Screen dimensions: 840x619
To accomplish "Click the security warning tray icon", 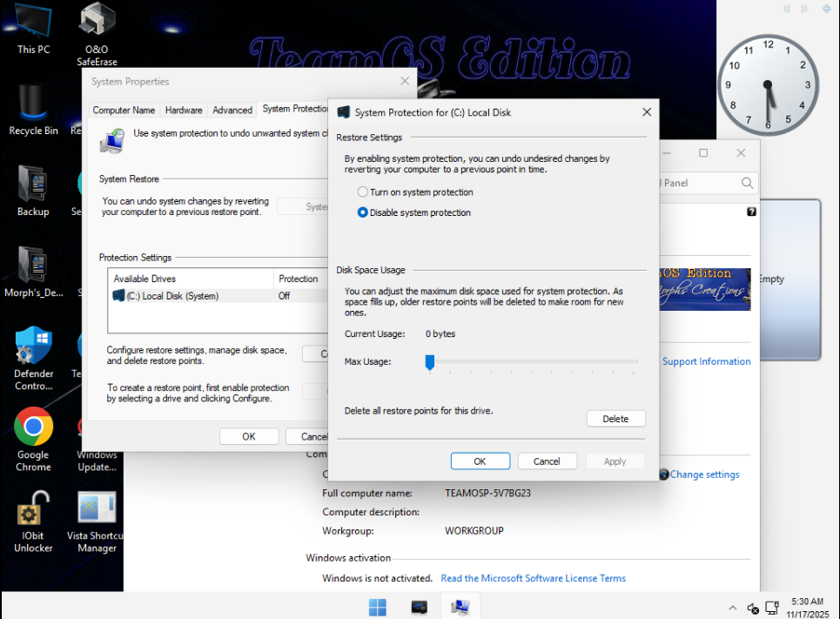I will [x=753, y=609].
